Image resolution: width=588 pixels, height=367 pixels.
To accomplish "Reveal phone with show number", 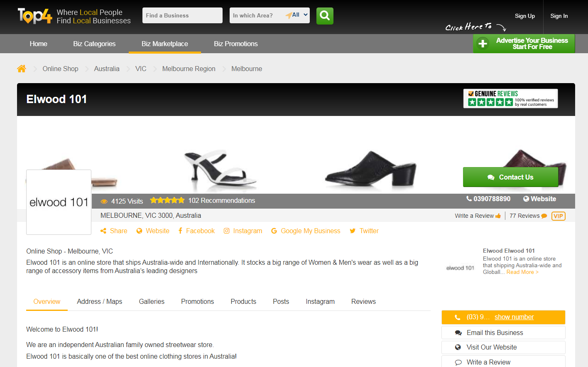I will (514, 317).
